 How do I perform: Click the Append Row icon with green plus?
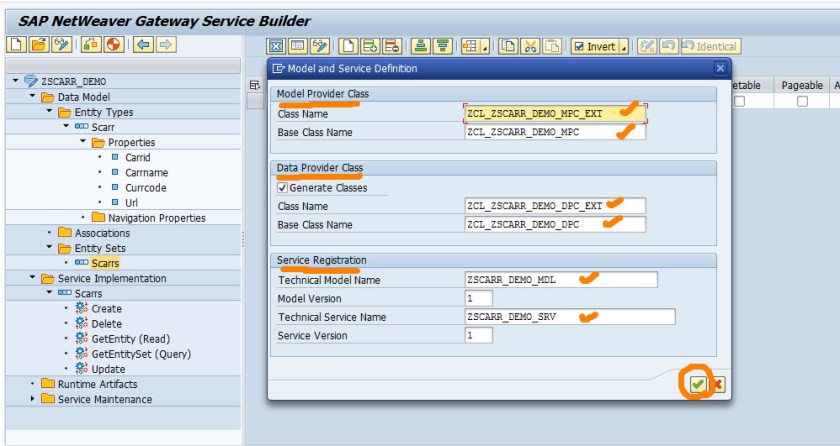pyautogui.click(x=370, y=47)
